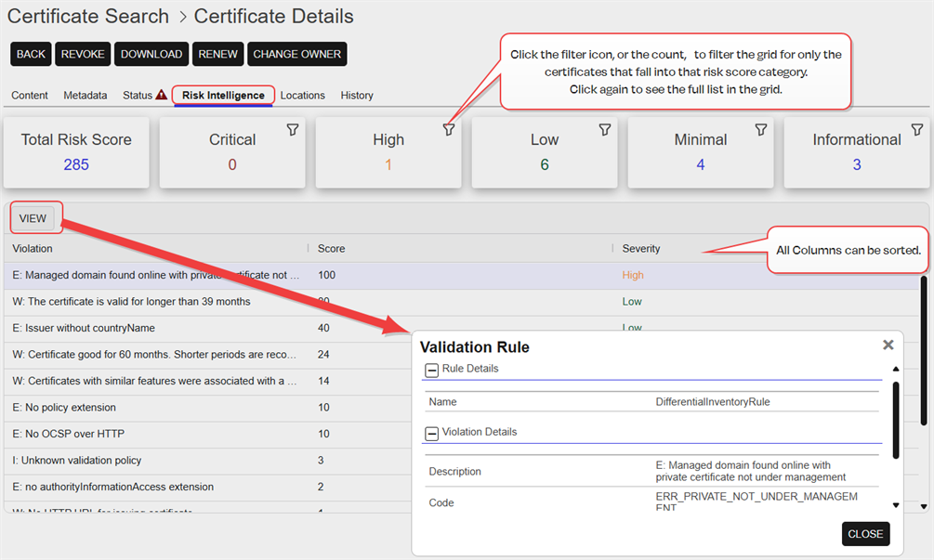Collapse the Rule Details section

click(432, 370)
